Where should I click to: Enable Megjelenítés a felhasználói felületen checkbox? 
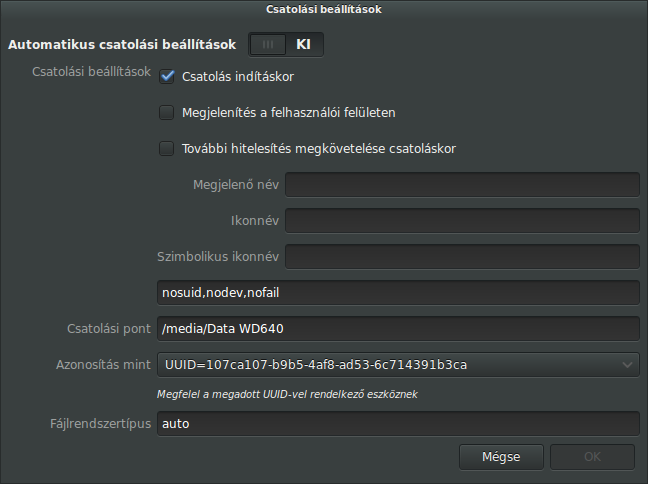167,112
